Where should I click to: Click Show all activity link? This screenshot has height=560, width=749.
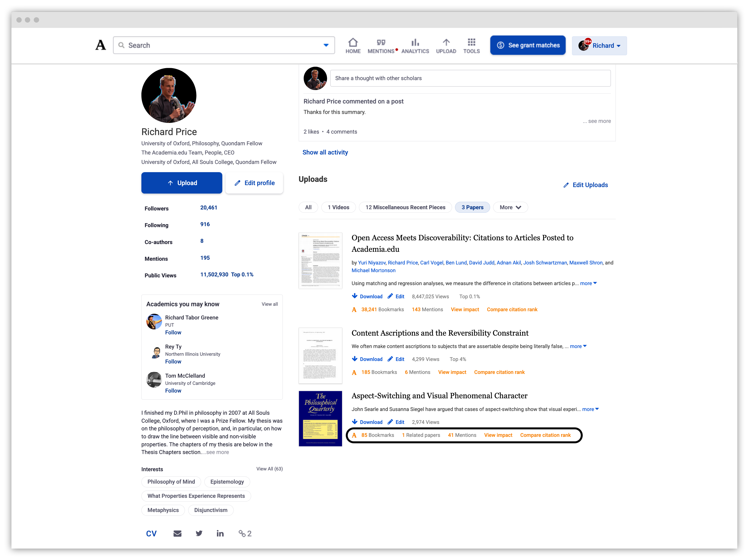pyautogui.click(x=325, y=152)
